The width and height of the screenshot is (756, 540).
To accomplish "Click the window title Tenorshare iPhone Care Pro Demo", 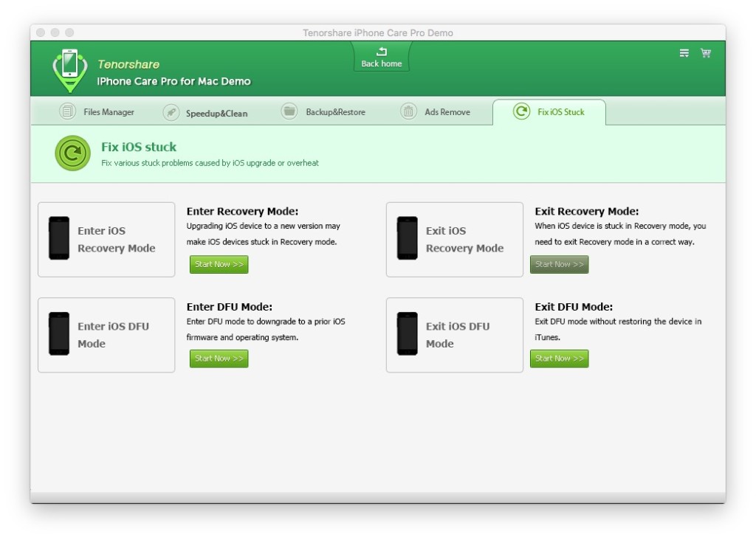I will pos(377,32).
